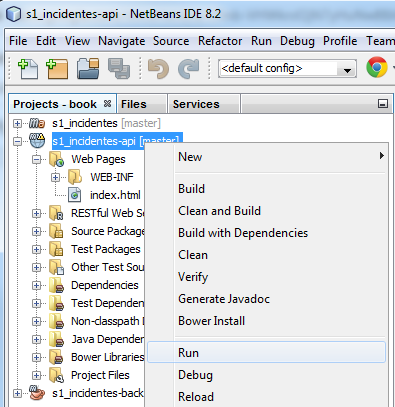Screen dimensions: 395x407
Task: Open the default config dropdown
Action: pyautogui.click(x=347, y=69)
